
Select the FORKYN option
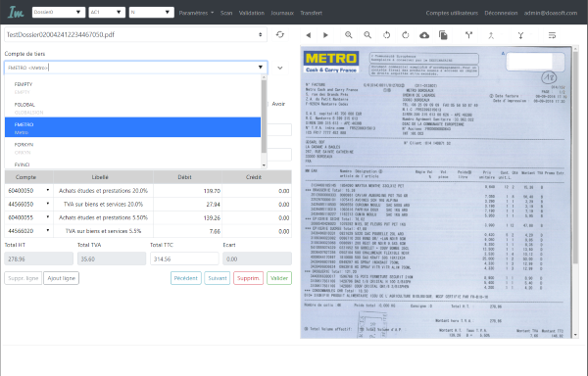[132, 148]
